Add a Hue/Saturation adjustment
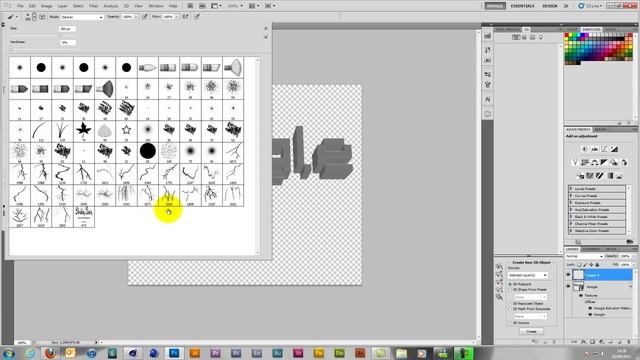This screenshot has width=640, height=360. 584,162
